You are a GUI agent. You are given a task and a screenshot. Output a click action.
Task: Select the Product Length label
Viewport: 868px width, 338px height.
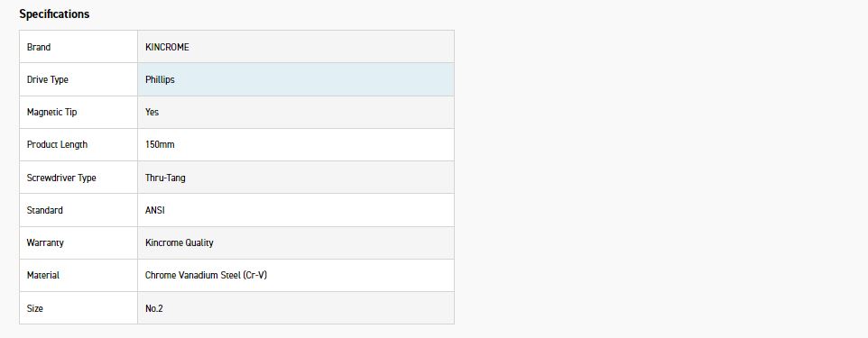click(x=57, y=145)
